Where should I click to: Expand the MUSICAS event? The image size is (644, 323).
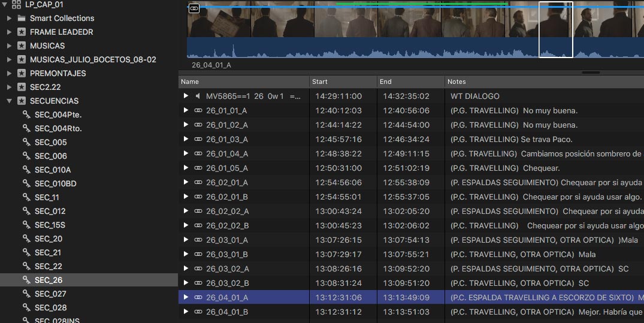click(9, 46)
